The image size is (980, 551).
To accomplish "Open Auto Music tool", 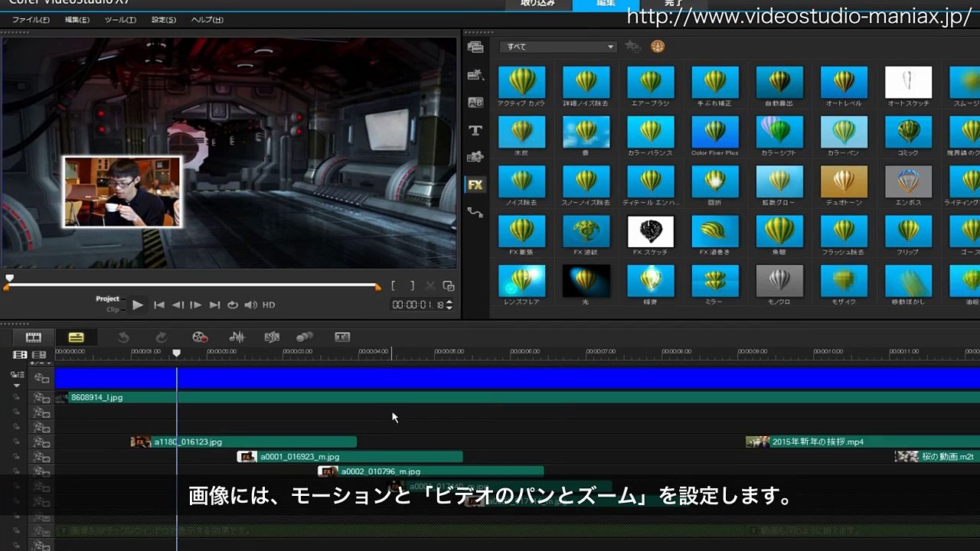I will (x=272, y=337).
